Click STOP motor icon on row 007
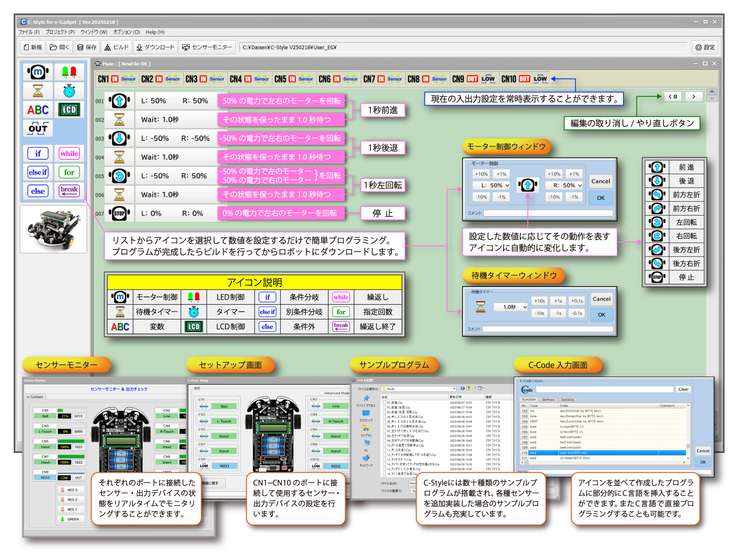This screenshot has height=560, width=738. click(x=119, y=213)
